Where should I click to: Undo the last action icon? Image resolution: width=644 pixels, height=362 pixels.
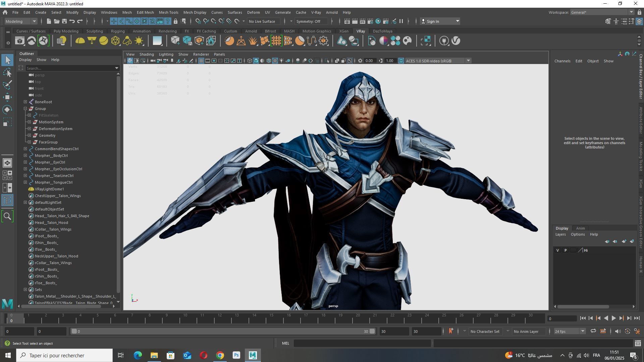click(72, 21)
